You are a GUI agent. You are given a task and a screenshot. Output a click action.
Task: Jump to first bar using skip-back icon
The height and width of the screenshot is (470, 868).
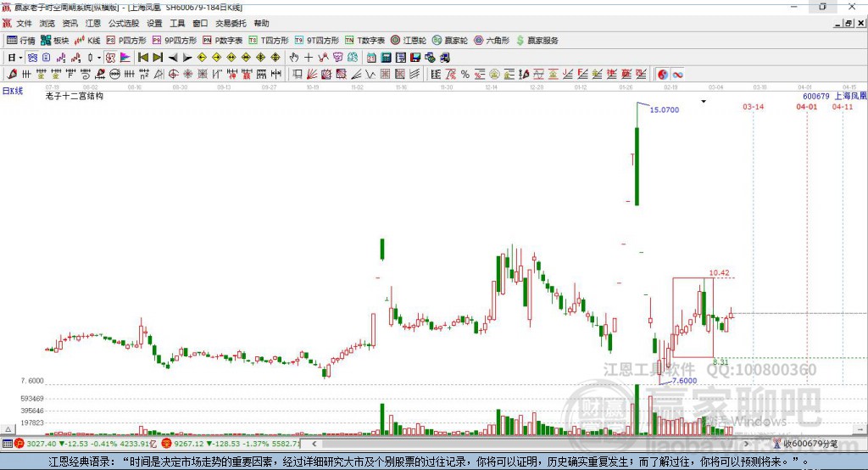point(143,58)
